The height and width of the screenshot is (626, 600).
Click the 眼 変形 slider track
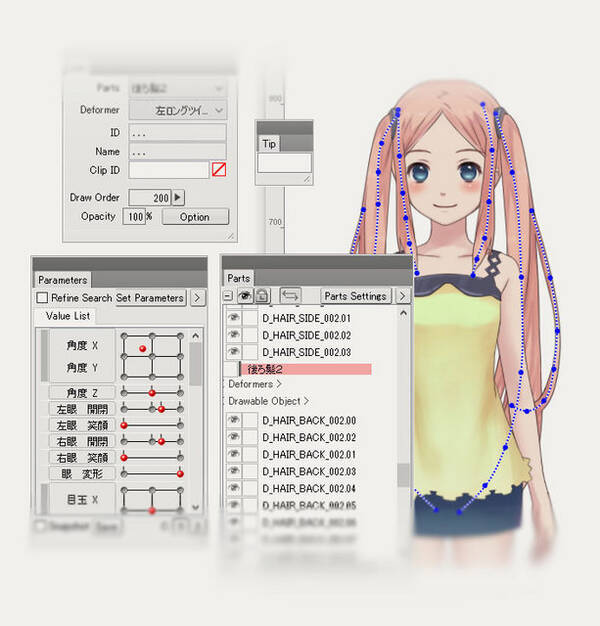pos(152,473)
